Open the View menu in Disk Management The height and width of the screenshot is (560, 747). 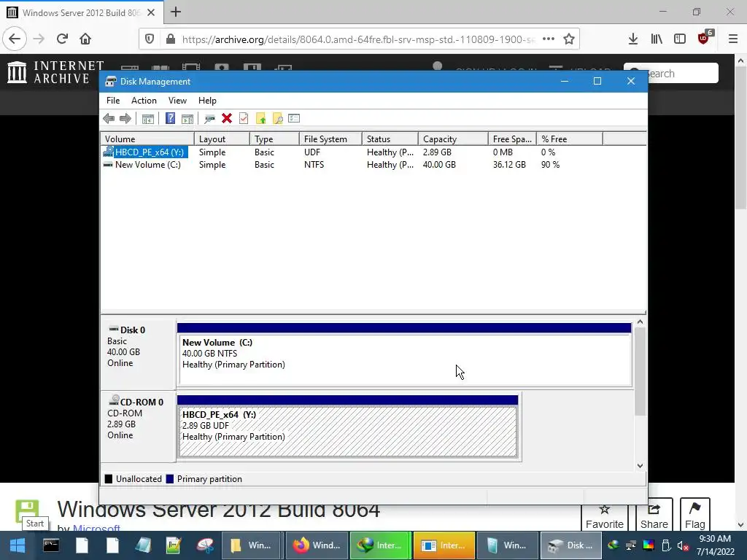177,101
